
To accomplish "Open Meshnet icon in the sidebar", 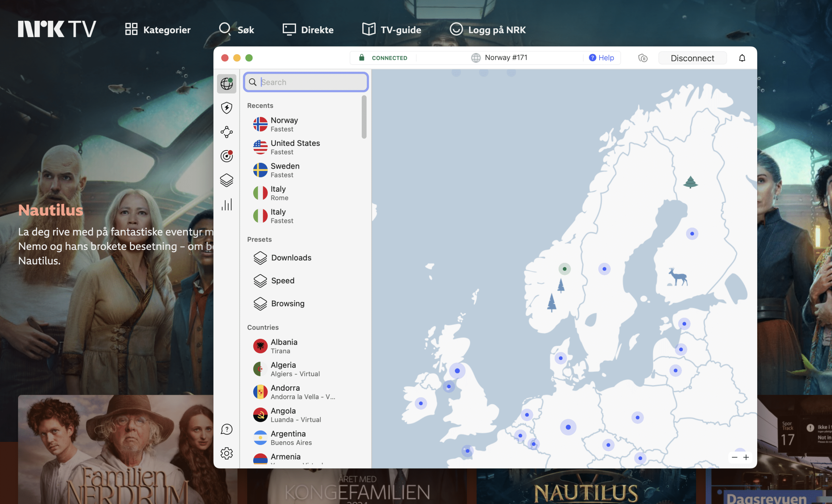I will pyautogui.click(x=226, y=132).
